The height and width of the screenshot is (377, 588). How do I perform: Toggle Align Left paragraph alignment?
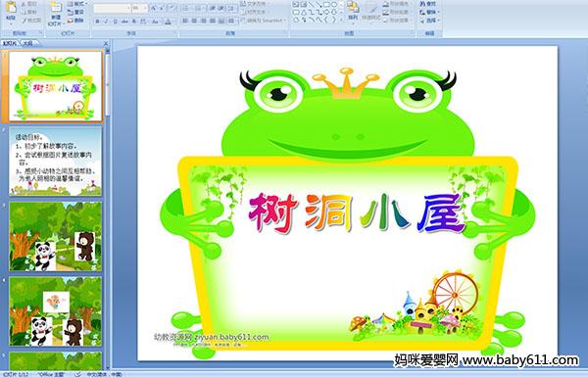click(x=185, y=21)
